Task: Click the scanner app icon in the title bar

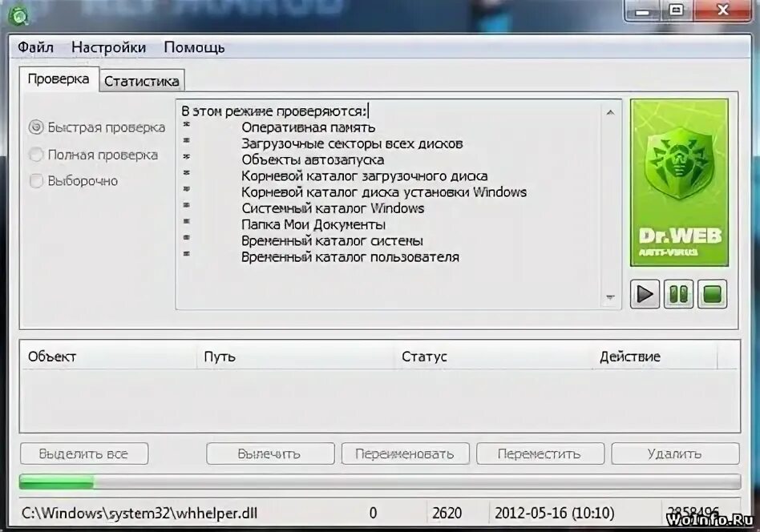Action: (x=19, y=14)
